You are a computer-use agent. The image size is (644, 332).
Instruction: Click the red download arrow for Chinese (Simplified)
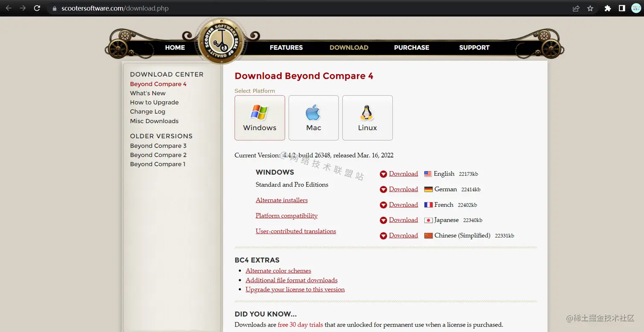pos(383,235)
